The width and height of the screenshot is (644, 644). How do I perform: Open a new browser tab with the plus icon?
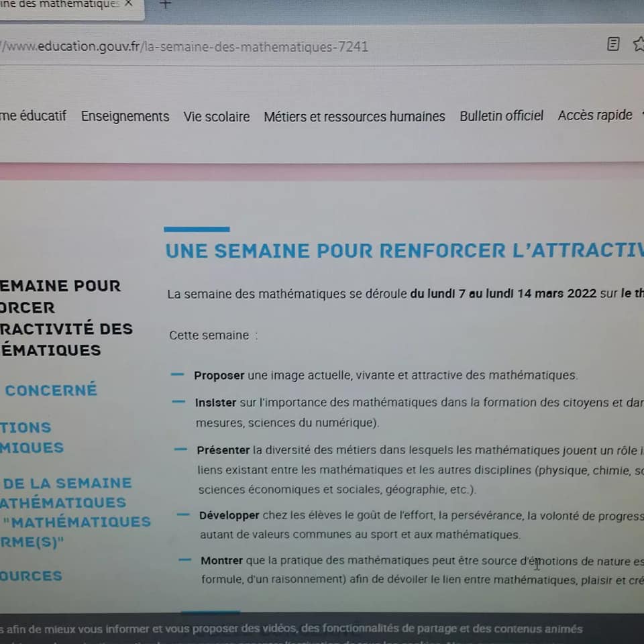[165, 5]
